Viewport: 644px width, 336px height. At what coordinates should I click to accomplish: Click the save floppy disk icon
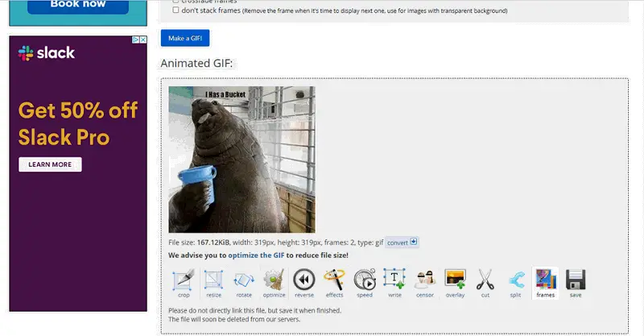576,284
